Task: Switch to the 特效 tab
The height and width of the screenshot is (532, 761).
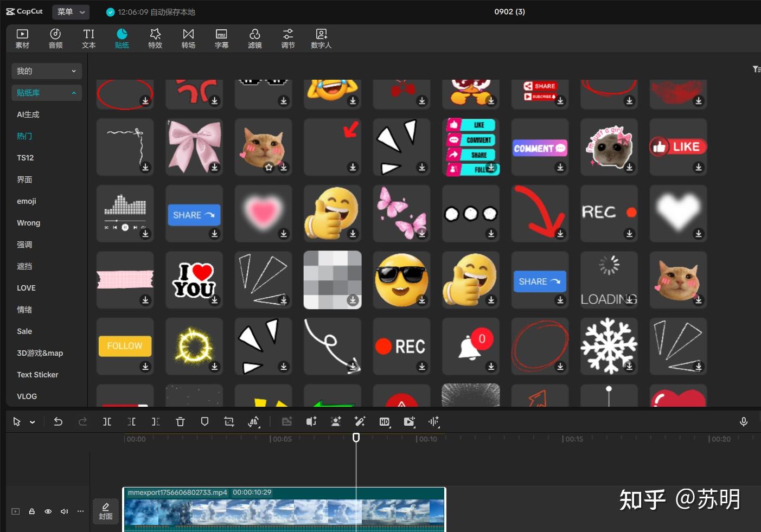Action: [155, 38]
